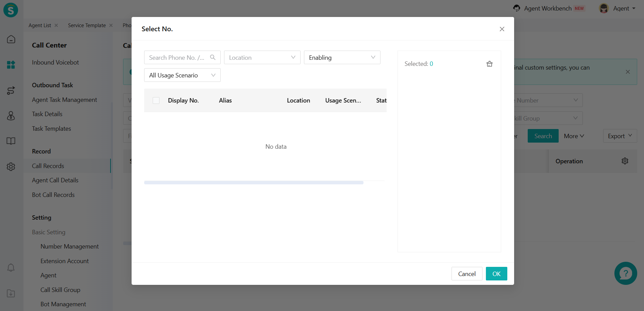
Task: Click the Agent Workbench headset icon
Action: pos(517,8)
